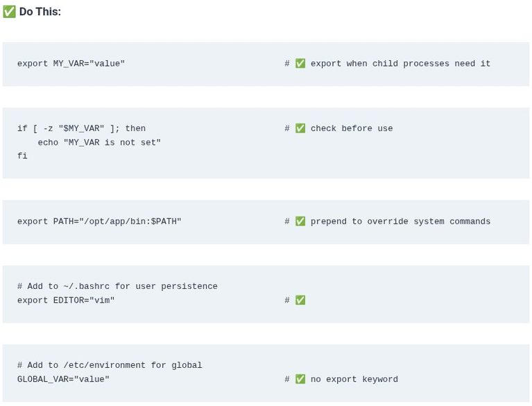Click the checkmark emoji before 'check before use'

[x=300, y=128]
